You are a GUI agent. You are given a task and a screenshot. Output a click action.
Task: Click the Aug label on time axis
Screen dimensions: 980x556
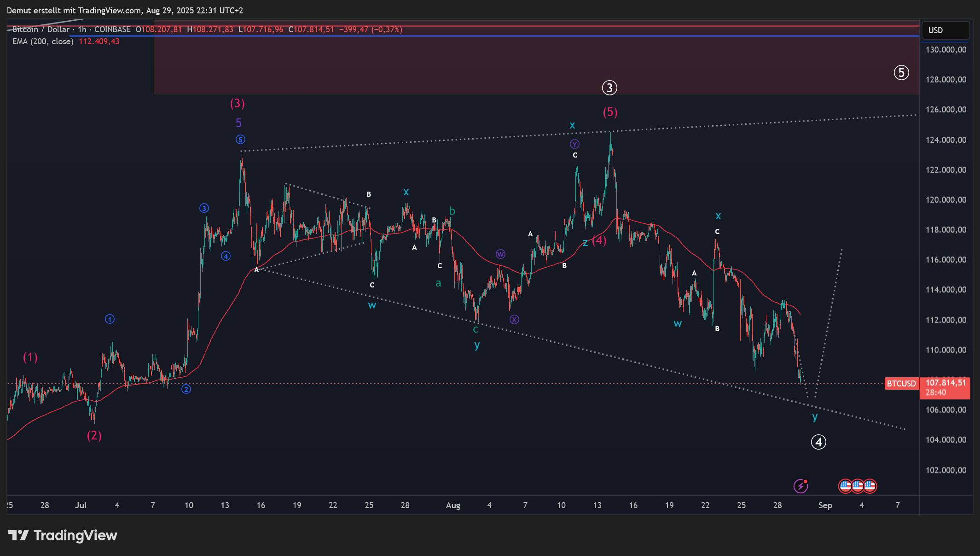coord(453,505)
